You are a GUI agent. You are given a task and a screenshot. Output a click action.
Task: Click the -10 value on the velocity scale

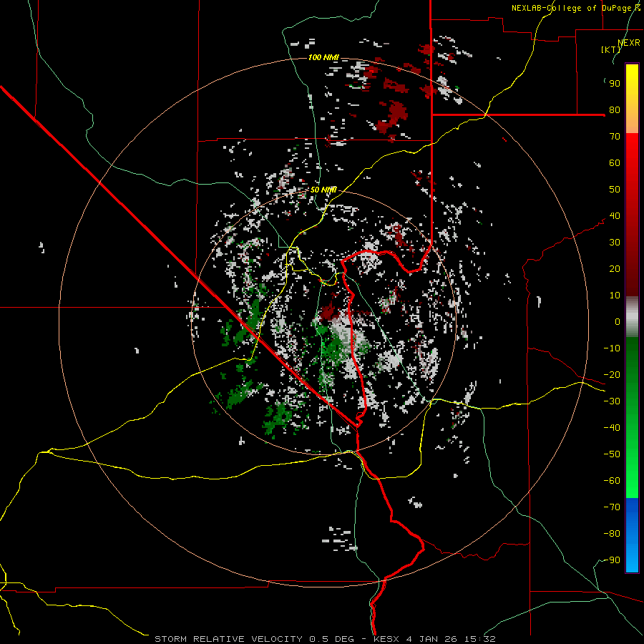tap(612, 348)
